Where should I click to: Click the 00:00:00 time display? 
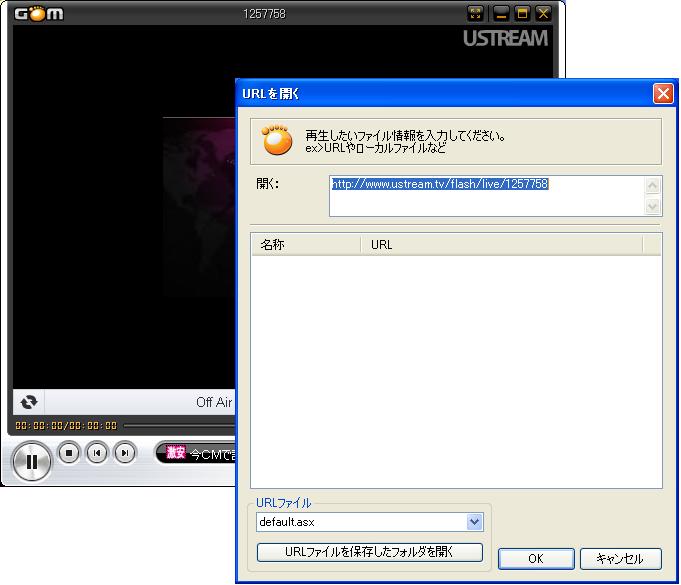tap(66, 426)
